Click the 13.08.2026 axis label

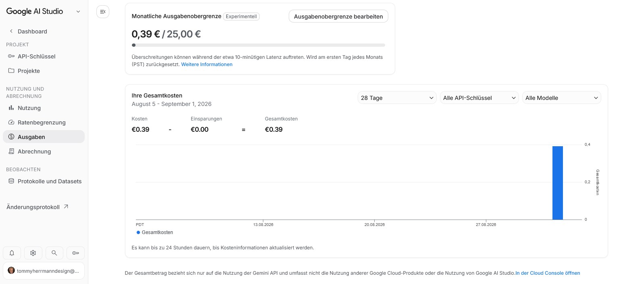click(x=263, y=224)
